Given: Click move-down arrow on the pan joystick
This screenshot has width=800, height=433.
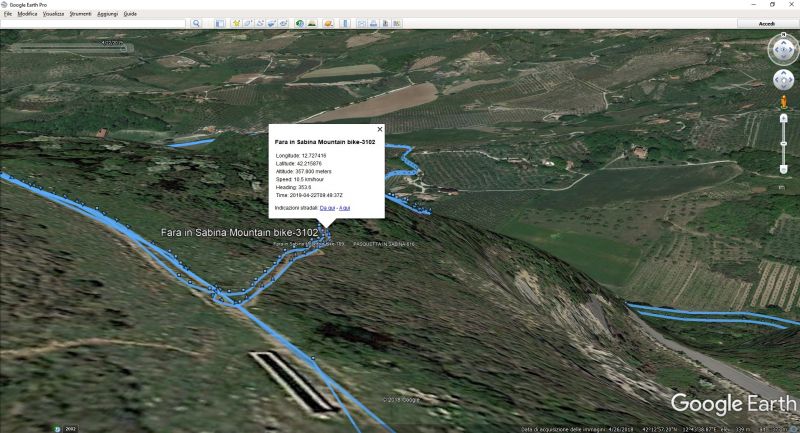Looking at the screenshot, I should point(784,87).
